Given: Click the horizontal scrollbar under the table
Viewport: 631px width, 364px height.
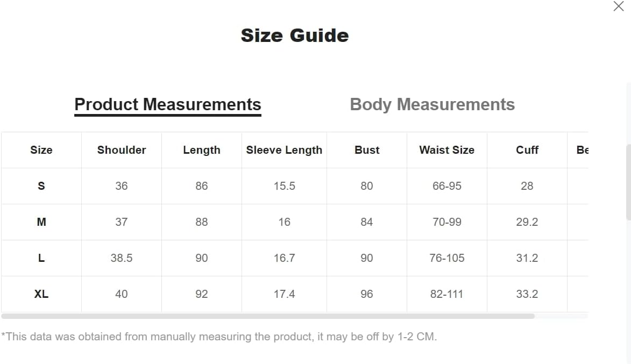Looking at the screenshot, I should (268, 316).
